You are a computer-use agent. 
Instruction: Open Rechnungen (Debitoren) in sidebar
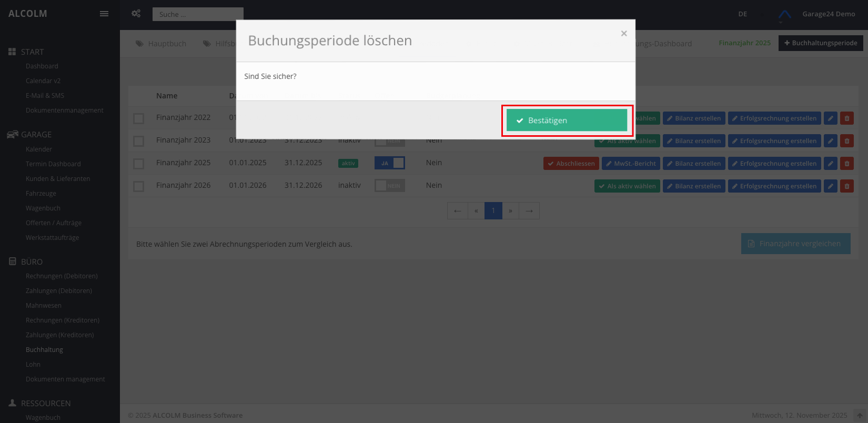62,276
